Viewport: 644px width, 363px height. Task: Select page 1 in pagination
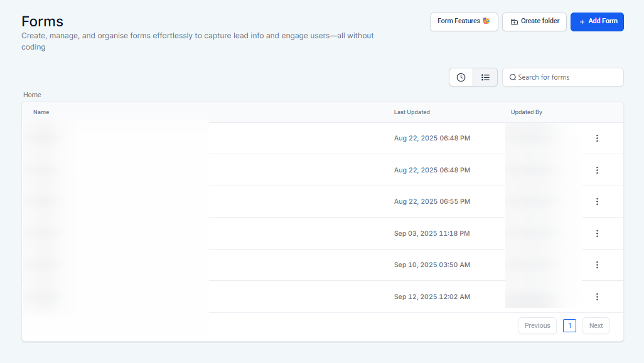pos(569,325)
